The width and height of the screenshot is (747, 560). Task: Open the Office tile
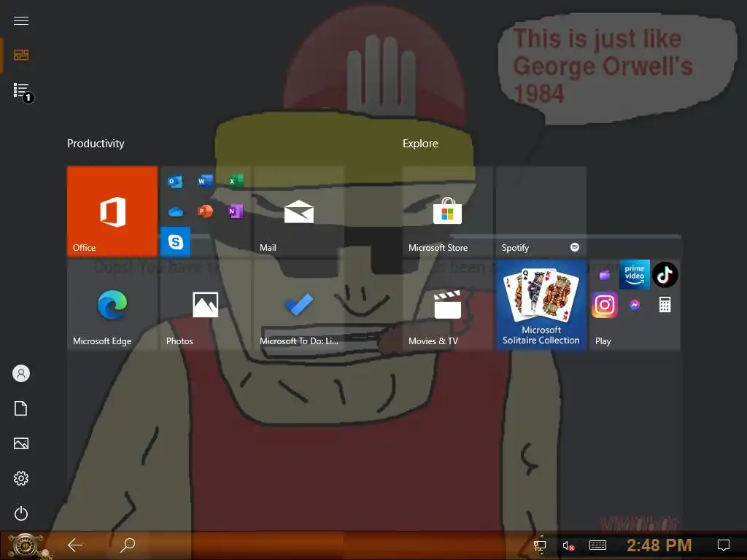[112, 211]
